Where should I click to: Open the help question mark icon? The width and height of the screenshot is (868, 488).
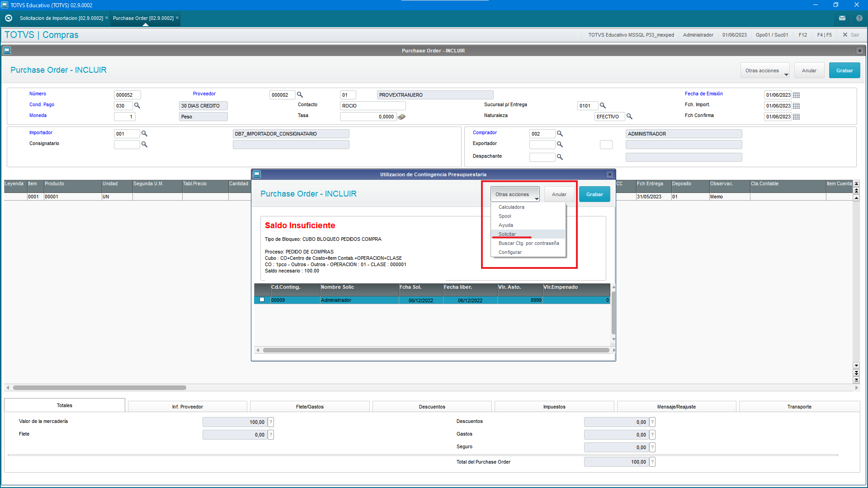click(859, 18)
